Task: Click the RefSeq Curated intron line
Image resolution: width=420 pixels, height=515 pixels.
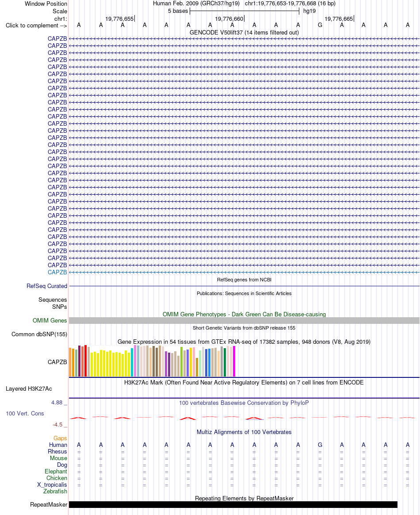Action: 244,286
